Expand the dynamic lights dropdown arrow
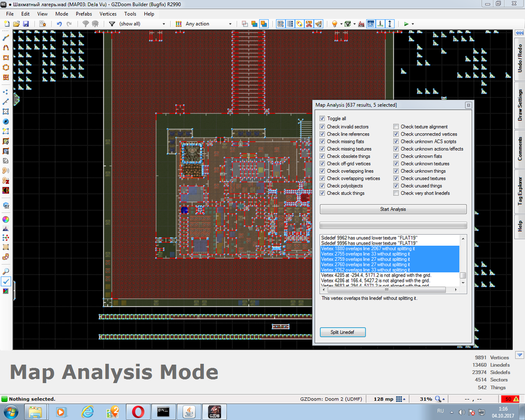The height and width of the screenshot is (420, 525). click(341, 24)
